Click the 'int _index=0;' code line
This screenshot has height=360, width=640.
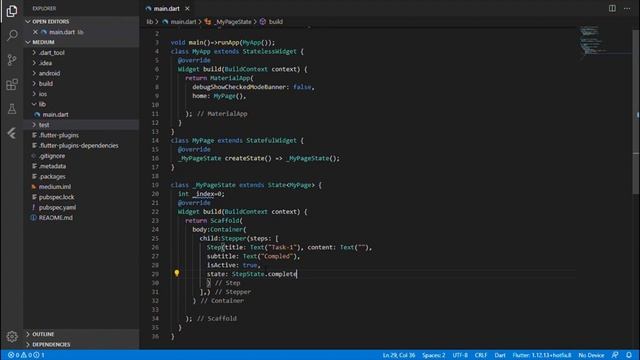point(201,194)
